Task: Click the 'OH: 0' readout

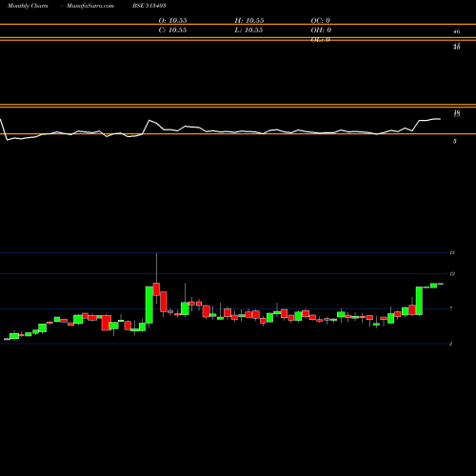Action: (x=321, y=30)
